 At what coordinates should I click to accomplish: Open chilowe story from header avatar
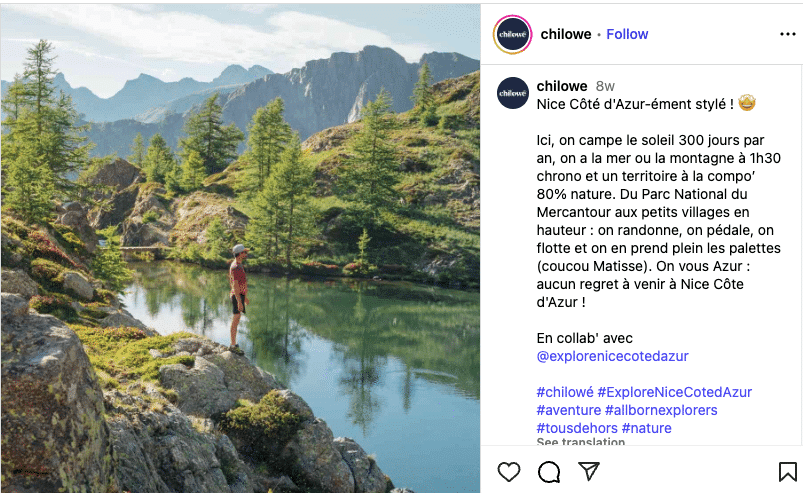tap(512, 34)
